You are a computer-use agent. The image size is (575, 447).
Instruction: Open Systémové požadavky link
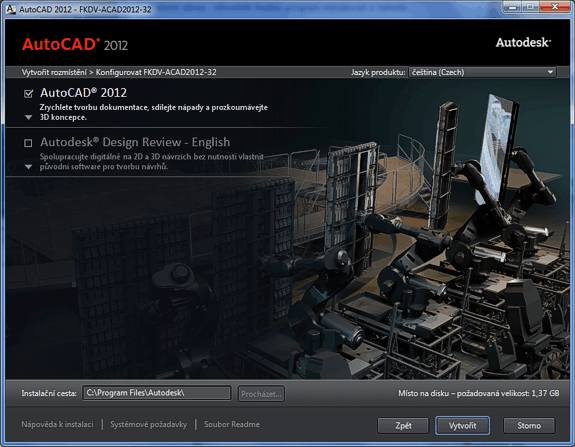[x=149, y=424]
